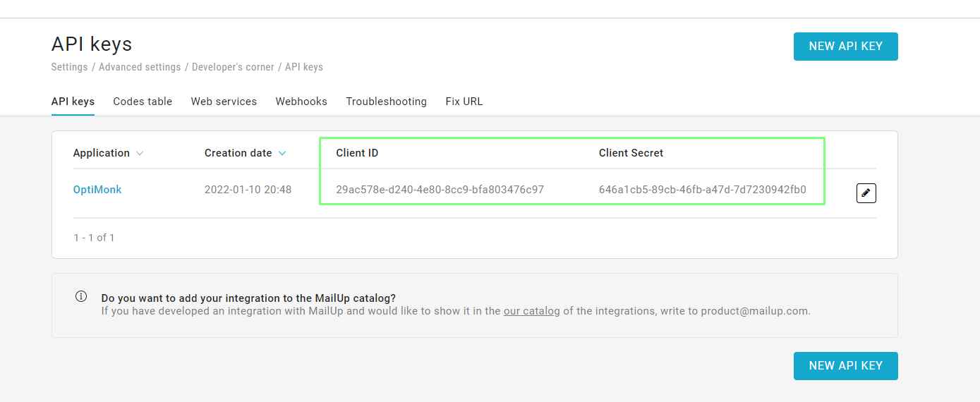Select the Fix URL tab
Image resolution: width=980 pixels, height=402 pixels.
click(464, 102)
